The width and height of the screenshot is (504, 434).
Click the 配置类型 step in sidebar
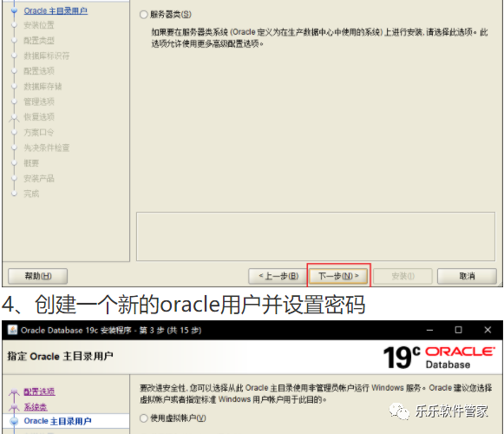[x=39, y=41]
